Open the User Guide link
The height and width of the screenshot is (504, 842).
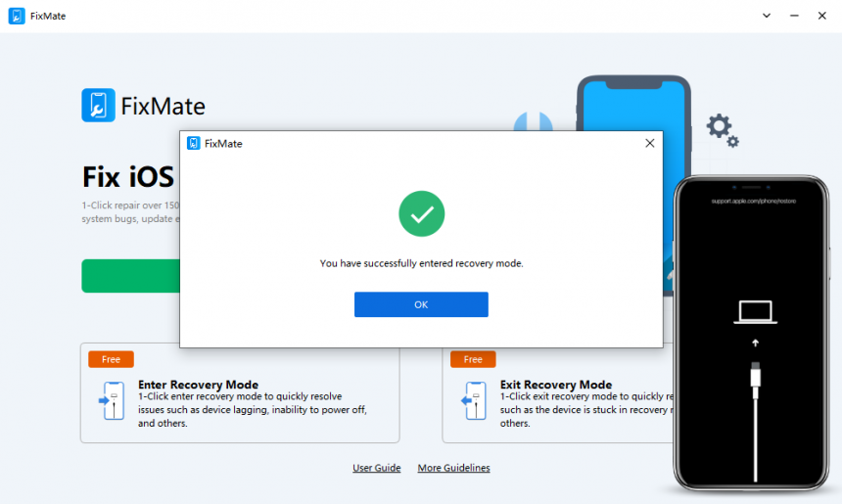click(376, 468)
